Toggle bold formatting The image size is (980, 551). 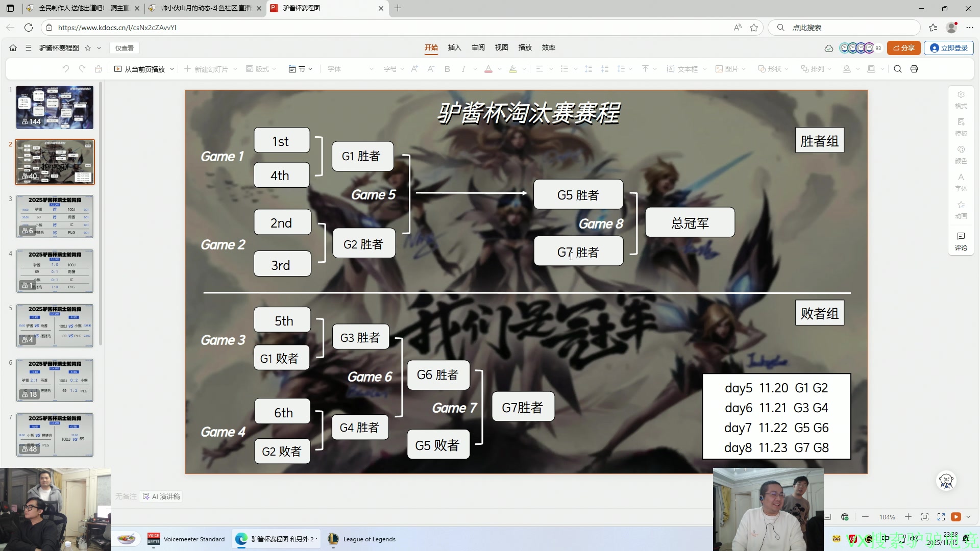447,68
